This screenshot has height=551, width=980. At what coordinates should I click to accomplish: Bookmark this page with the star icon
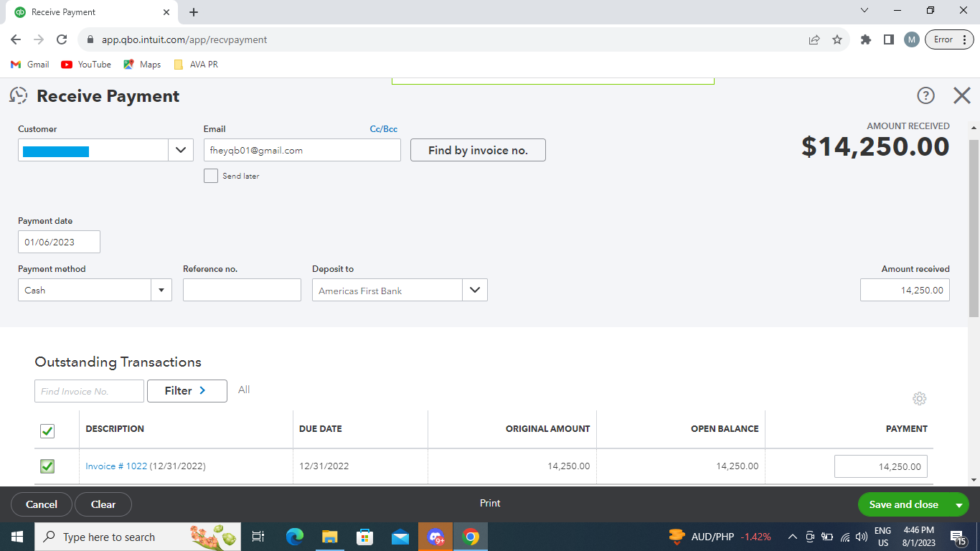point(837,39)
